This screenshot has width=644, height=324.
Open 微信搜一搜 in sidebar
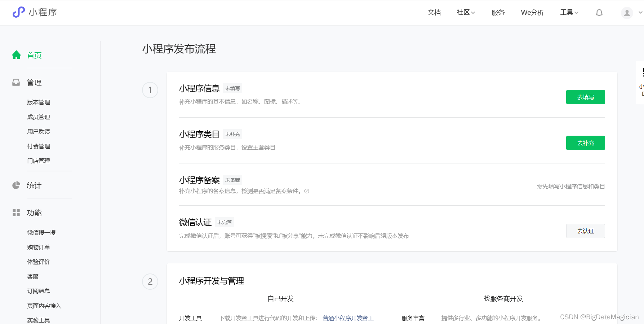coord(41,233)
